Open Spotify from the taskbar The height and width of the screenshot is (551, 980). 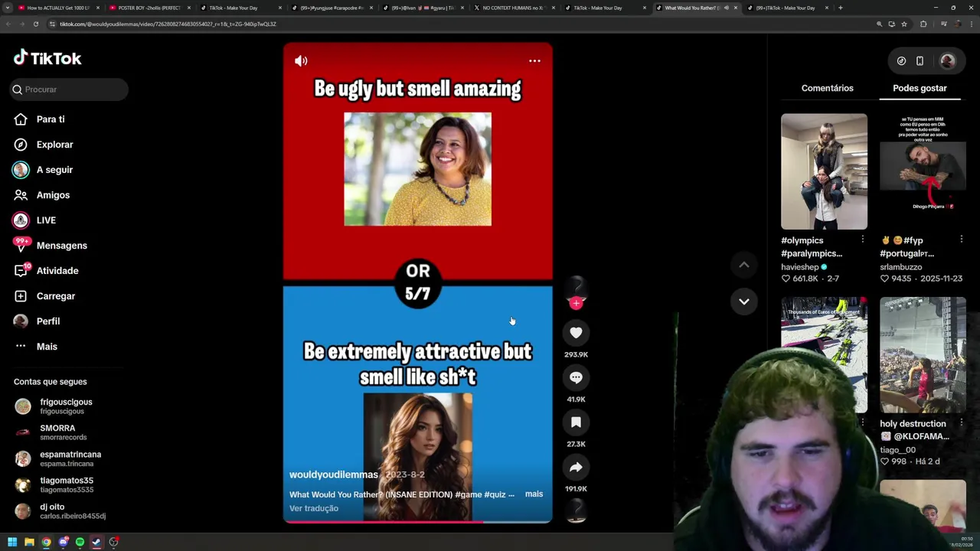[x=80, y=542]
